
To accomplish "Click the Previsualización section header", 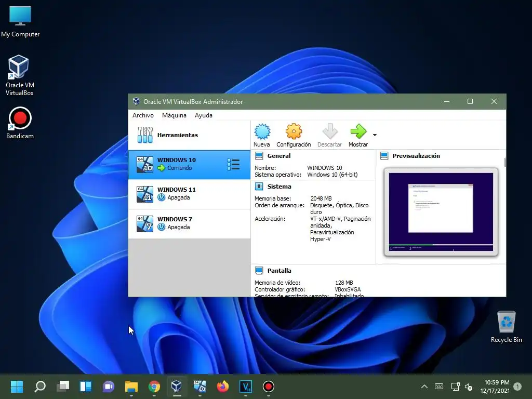I will coord(416,156).
